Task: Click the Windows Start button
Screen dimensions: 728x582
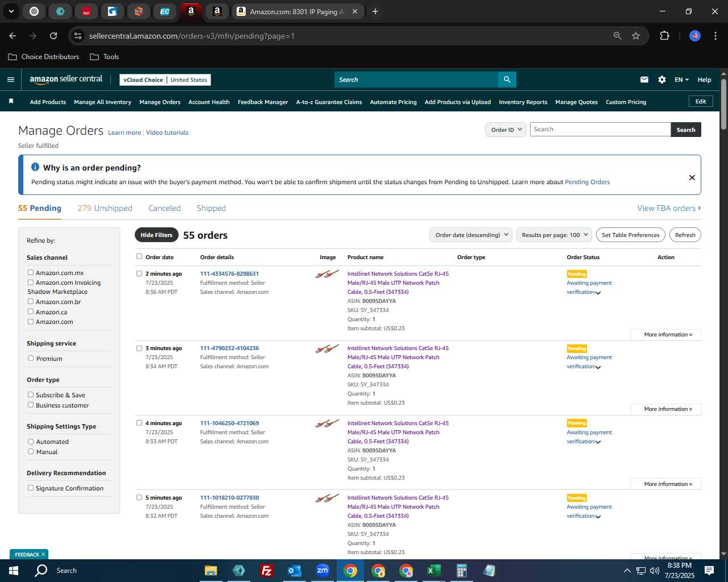Action: coord(14,571)
